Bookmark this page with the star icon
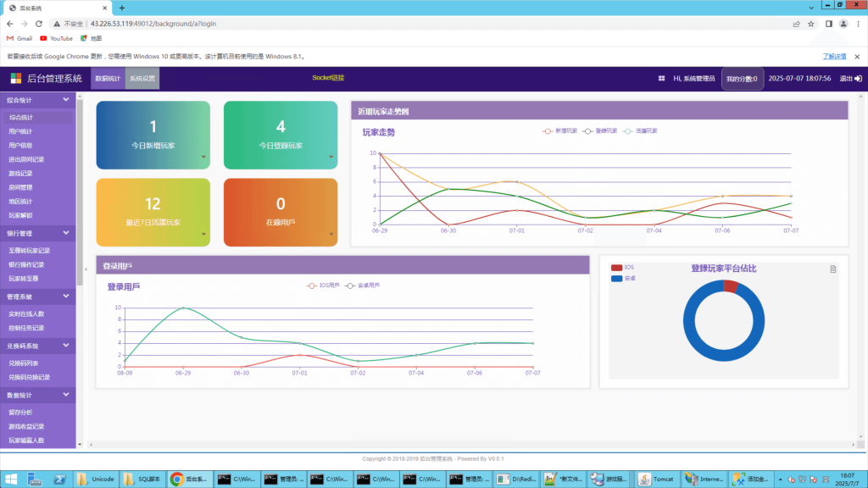 [x=811, y=24]
